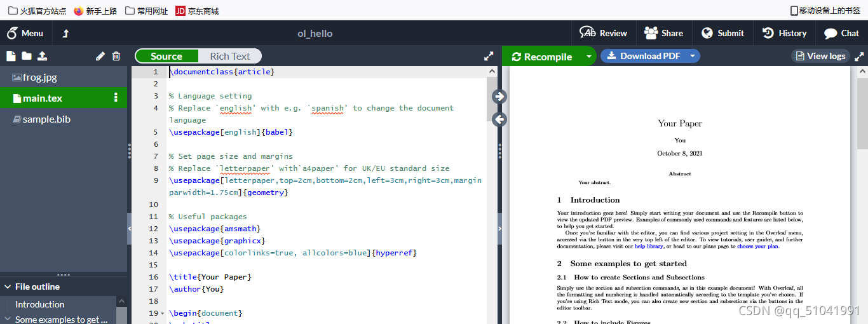The image size is (868, 324).
Task: Create a new folder icon
Action: [26, 56]
